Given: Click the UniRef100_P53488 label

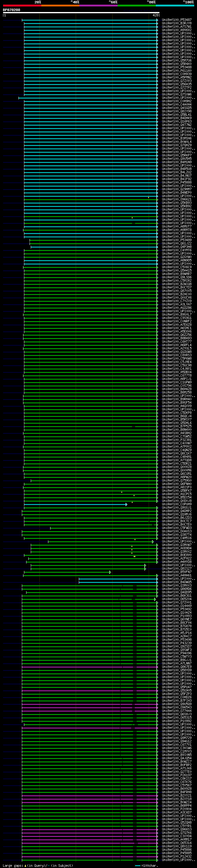Looking at the screenshot, I should tap(176, 67).
